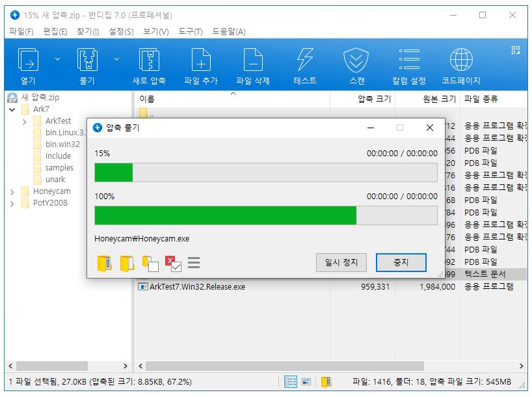Open the 파일(F) menu
Viewport: 532px width, 397px height.
(x=21, y=32)
